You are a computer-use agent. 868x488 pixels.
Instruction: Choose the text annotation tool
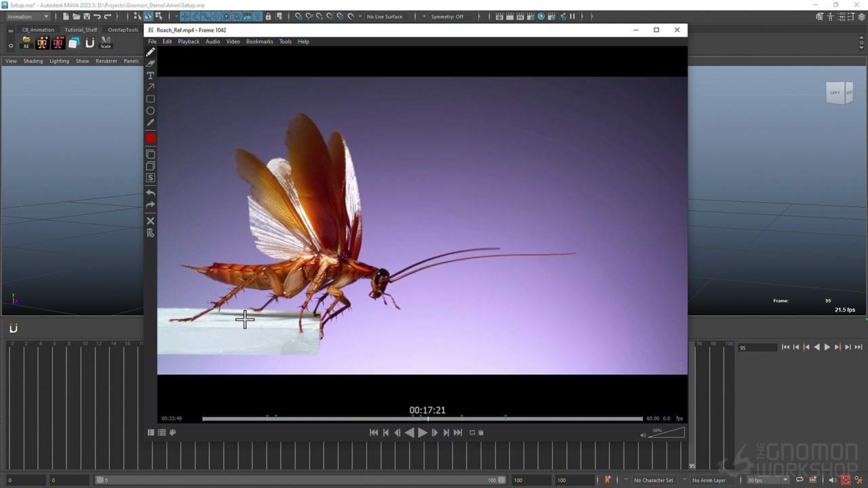pos(151,75)
